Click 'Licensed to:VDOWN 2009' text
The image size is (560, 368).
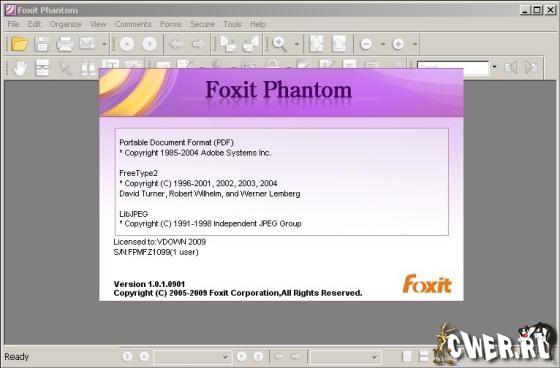coord(160,242)
